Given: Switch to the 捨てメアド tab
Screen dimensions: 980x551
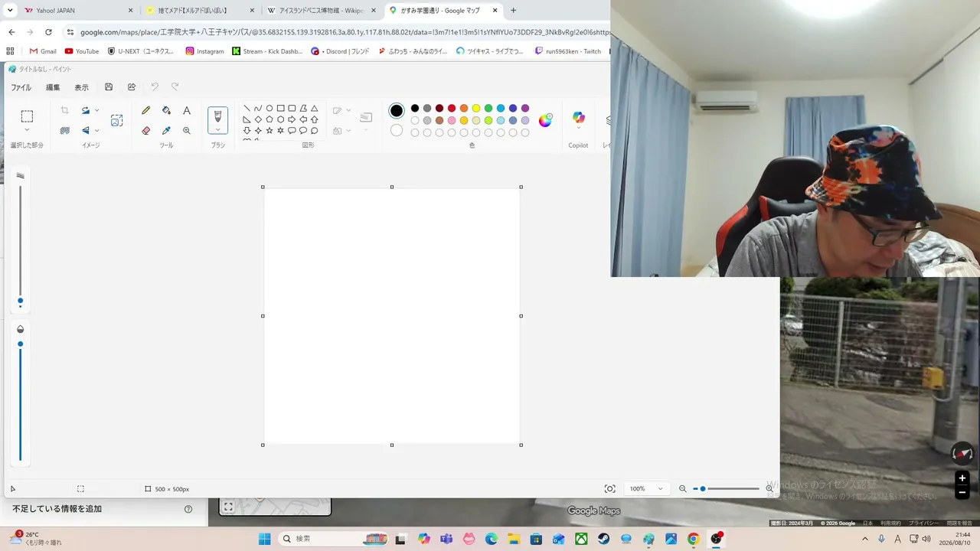Looking at the screenshot, I should tap(201, 11).
